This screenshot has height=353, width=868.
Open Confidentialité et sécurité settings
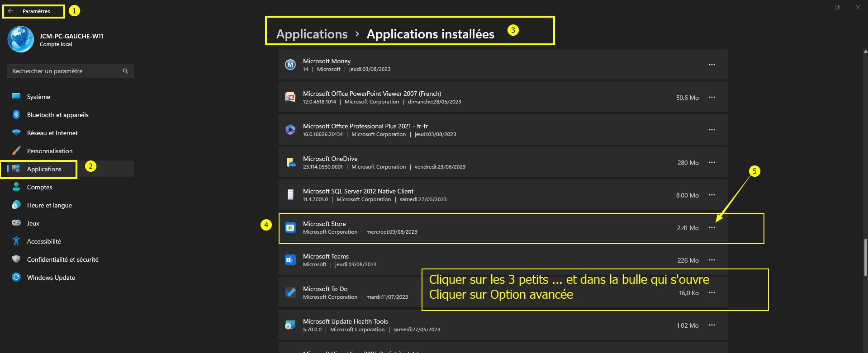[62, 259]
